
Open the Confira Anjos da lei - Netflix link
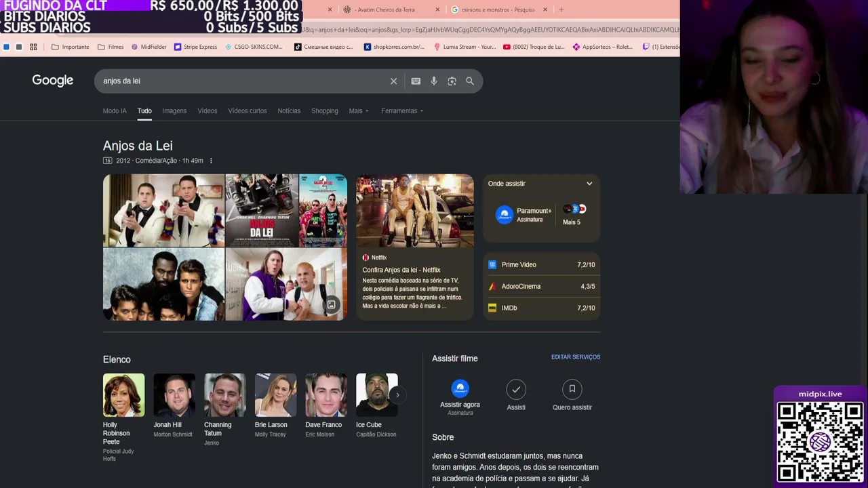(401, 270)
